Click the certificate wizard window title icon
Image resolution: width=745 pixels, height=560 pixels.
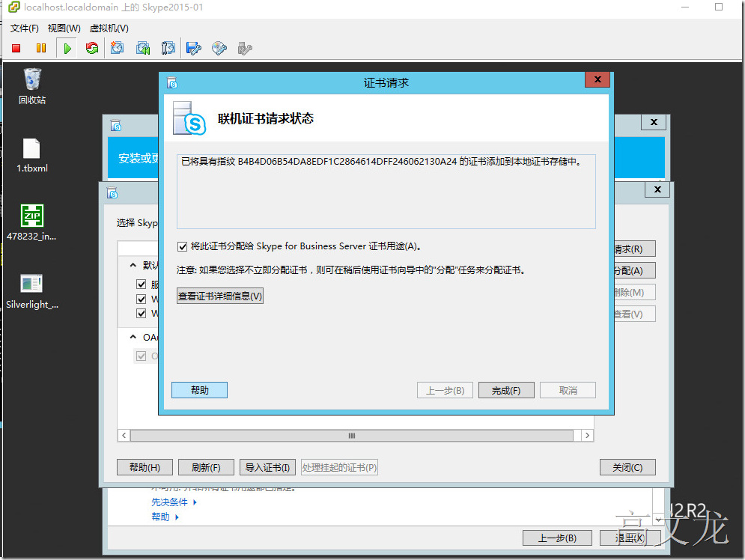coord(112,193)
